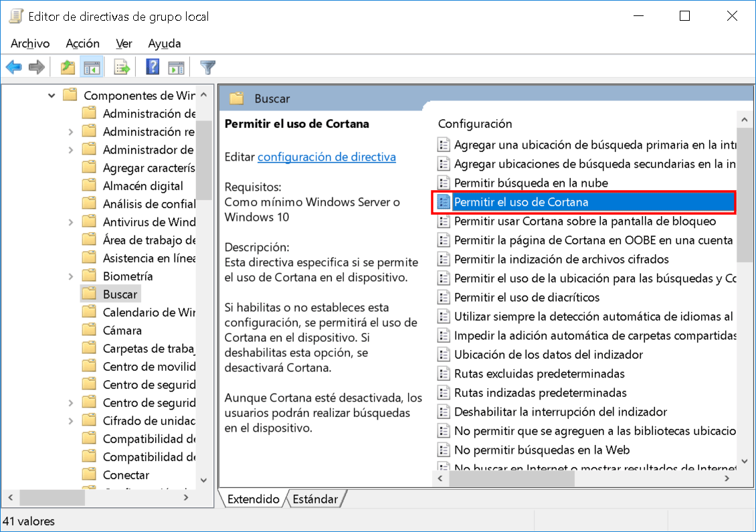Click folder icon next to Buscar in tree
The height and width of the screenshot is (532, 756).
click(89, 294)
